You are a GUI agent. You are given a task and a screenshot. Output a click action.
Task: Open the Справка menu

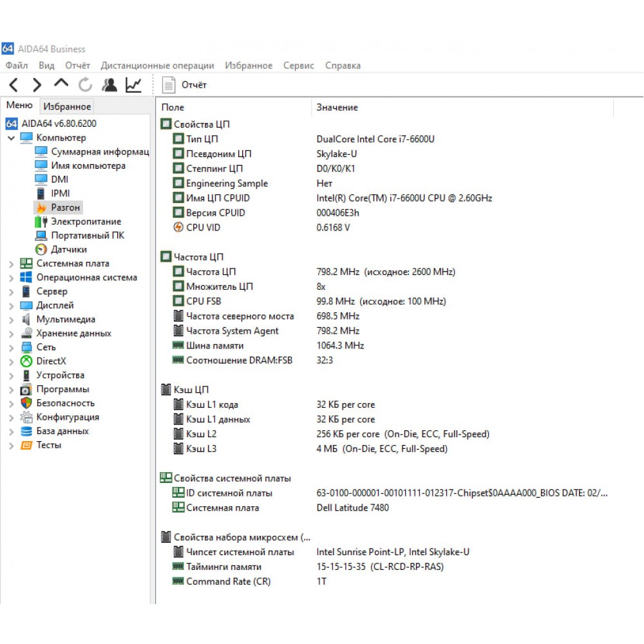(x=343, y=65)
